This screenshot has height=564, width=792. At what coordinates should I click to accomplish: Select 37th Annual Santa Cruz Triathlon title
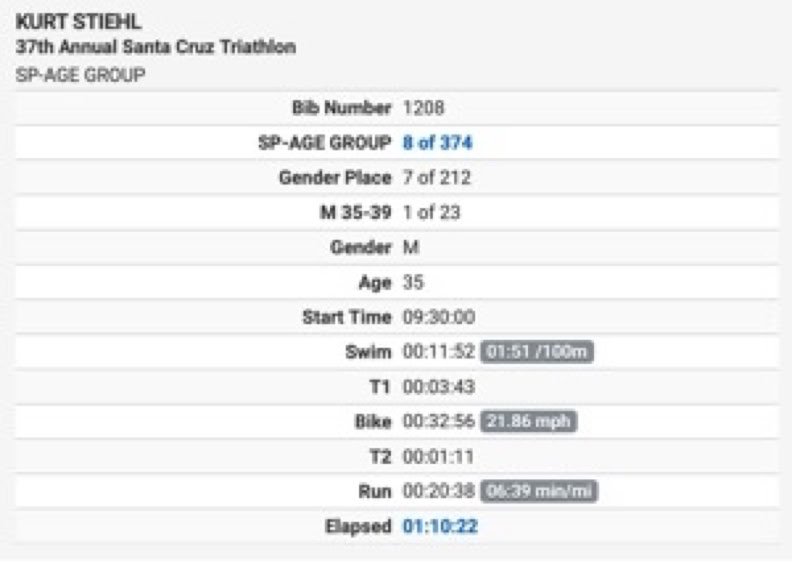coord(156,47)
